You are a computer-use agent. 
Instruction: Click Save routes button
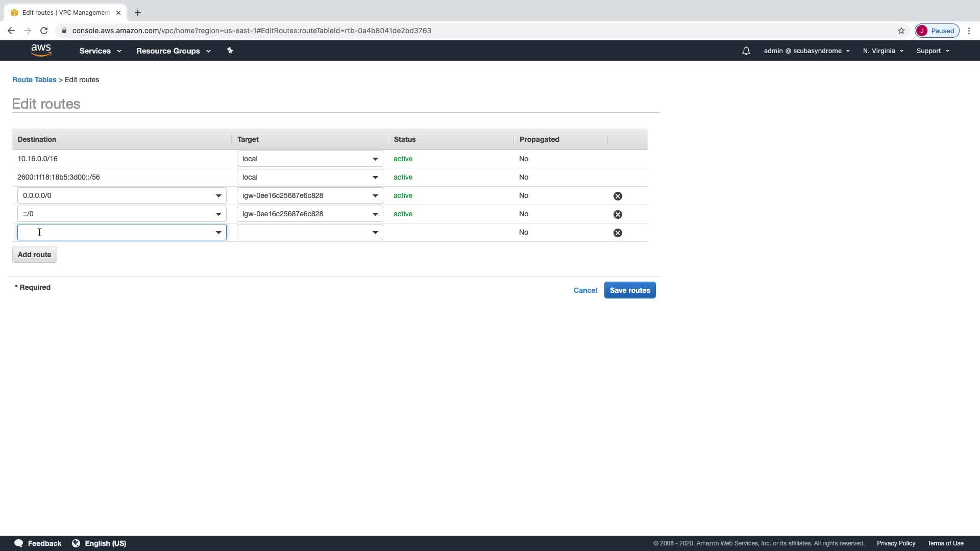629,290
